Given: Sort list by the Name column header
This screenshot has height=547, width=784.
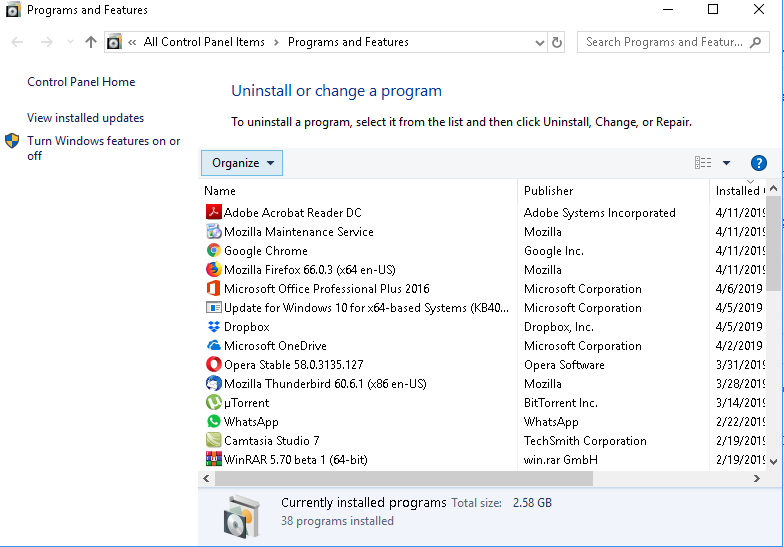Looking at the screenshot, I should [358, 190].
